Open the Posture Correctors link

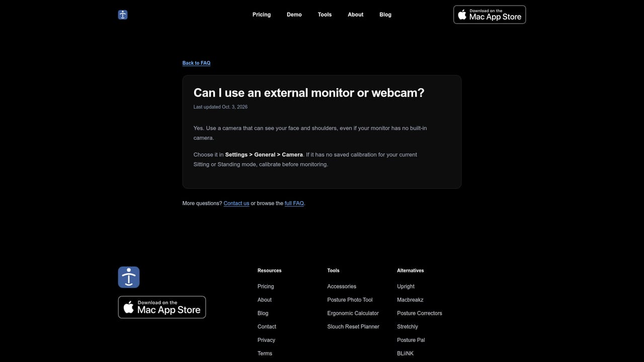(420, 313)
